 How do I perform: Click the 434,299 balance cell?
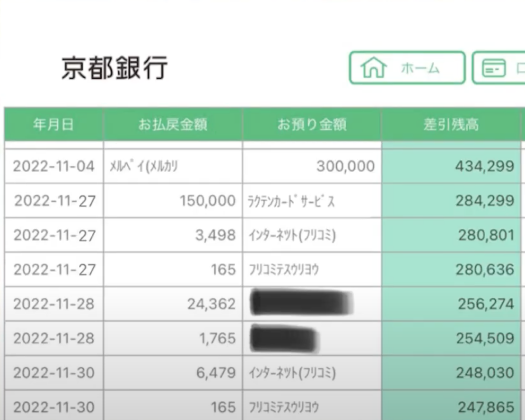point(451,166)
